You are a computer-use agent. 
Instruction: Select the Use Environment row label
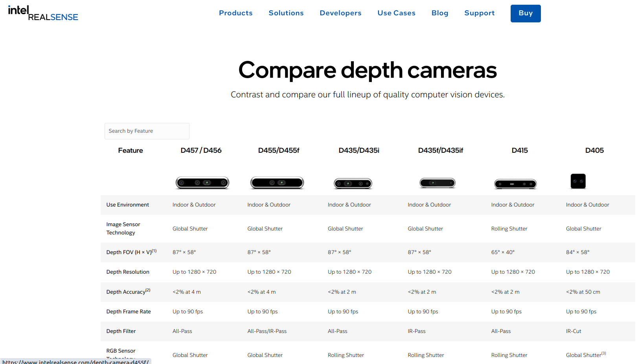click(x=128, y=205)
